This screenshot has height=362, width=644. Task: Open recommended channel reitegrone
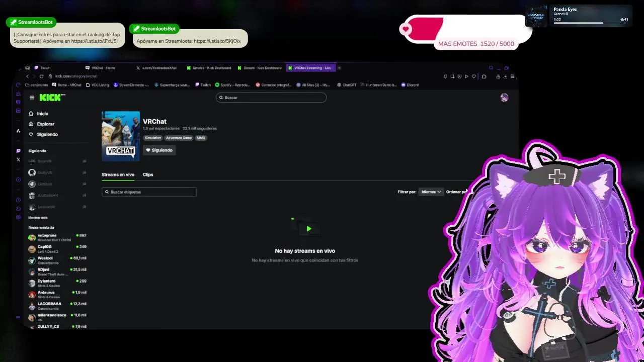tap(57, 237)
